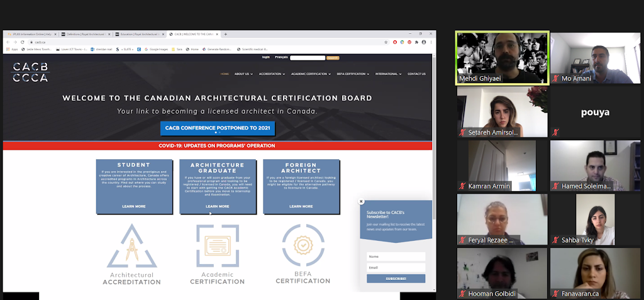Open the Google Images bookmark

click(x=156, y=49)
